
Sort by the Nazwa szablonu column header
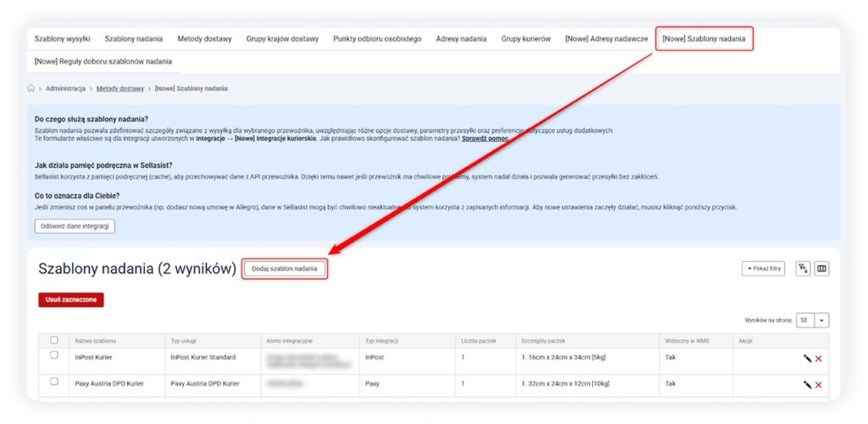click(95, 341)
